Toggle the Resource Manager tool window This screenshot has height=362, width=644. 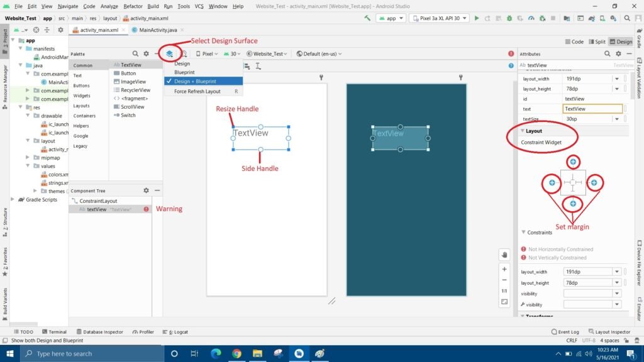pyautogui.click(x=5, y=87)
